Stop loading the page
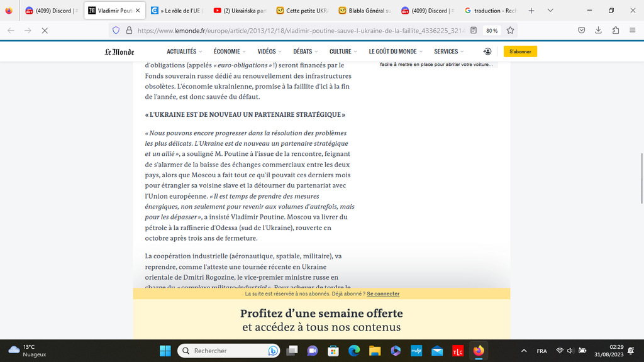The image size is (644, 362). point(45,30)
